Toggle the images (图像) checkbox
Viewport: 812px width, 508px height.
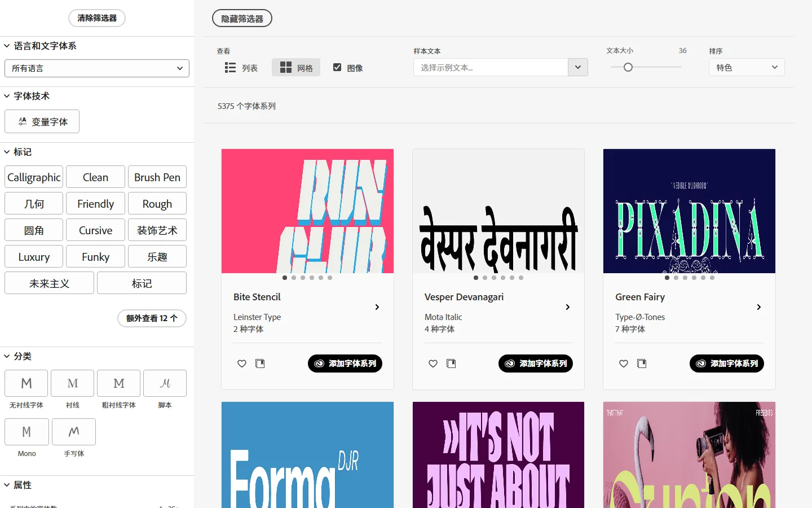pos(337,67)
